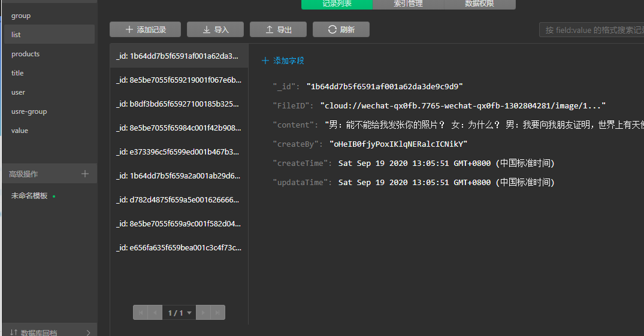Add a new advanced operation with plus icon
Image resolution: width=644 pixels, height=336 pixels.
point(85,174)
